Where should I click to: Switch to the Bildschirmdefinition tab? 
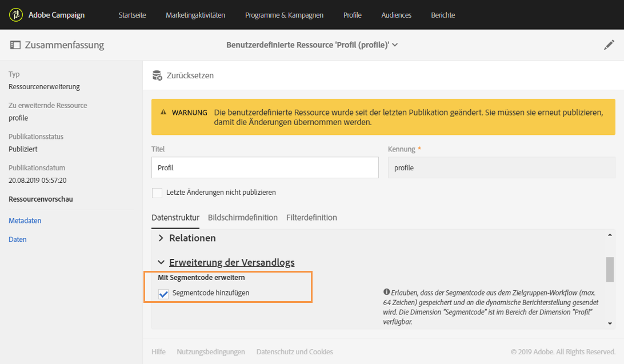(x=243, y=218)
